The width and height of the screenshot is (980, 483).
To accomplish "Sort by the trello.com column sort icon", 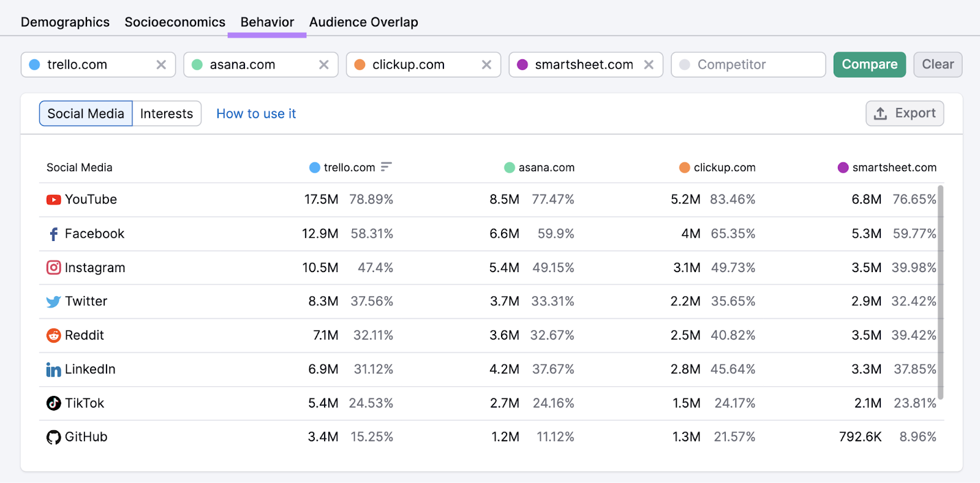I will (386, 167).
